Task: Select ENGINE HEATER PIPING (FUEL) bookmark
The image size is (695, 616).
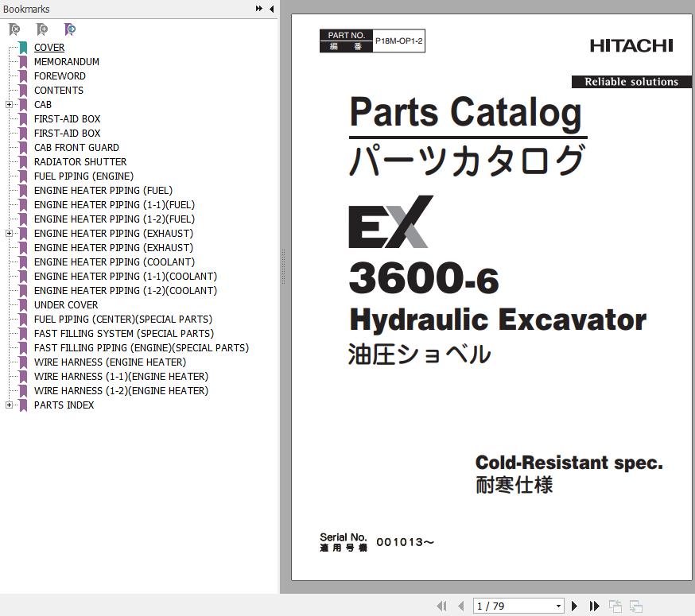Action: point(103,191)
